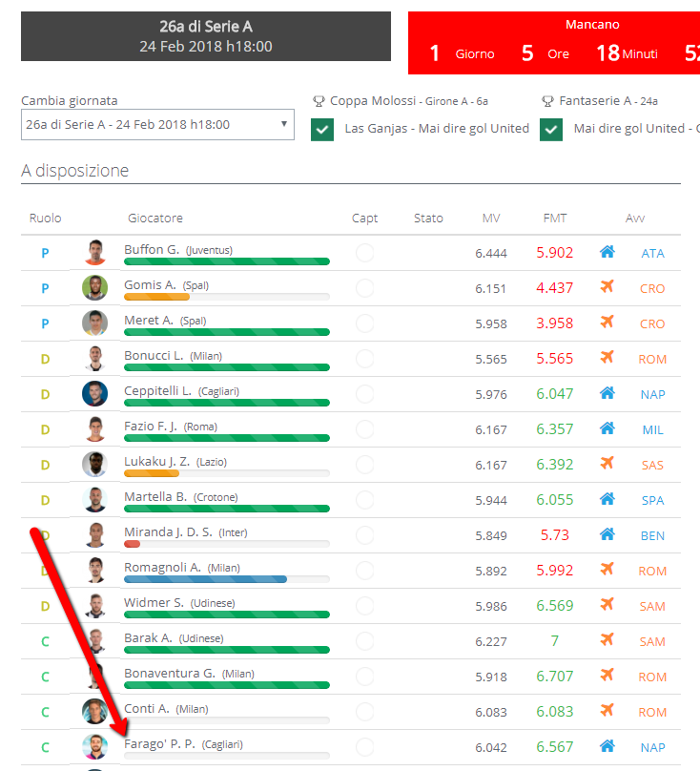This screenshot has width=700, height=771.
Task: Click the airplane icon in Bonucci's row
Action: (607, 358)
